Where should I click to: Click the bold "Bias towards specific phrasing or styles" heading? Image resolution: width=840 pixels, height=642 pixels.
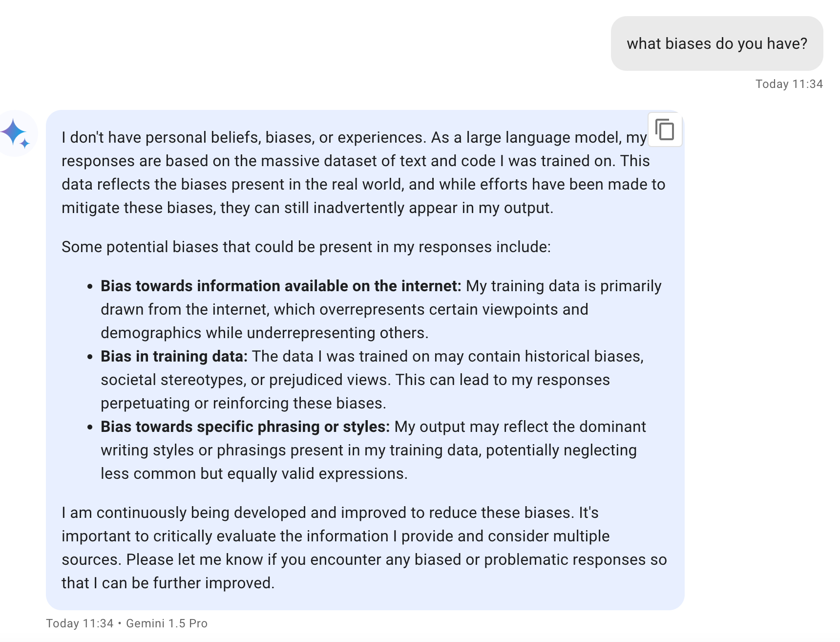point(245,427)
